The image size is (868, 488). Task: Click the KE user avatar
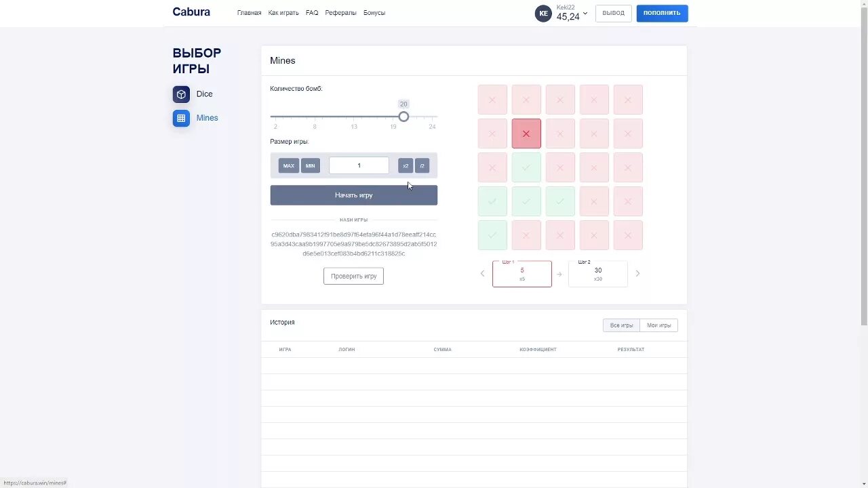pos(543,14)
